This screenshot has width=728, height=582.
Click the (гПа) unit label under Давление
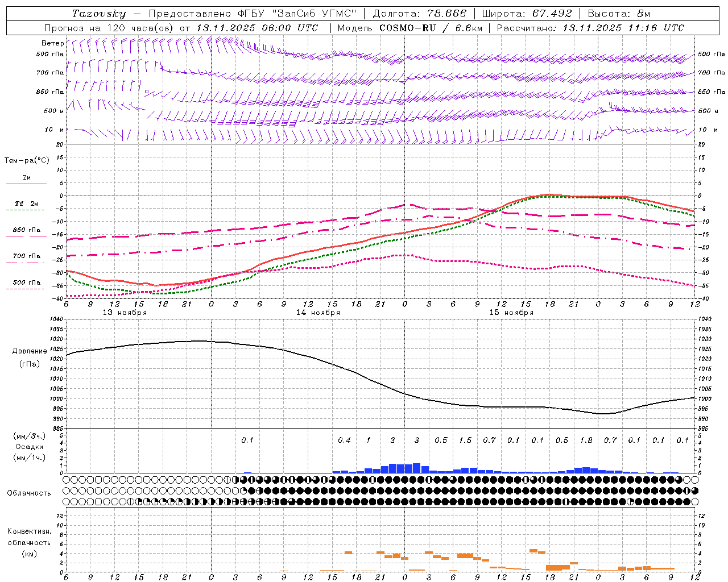click(30, 364)
